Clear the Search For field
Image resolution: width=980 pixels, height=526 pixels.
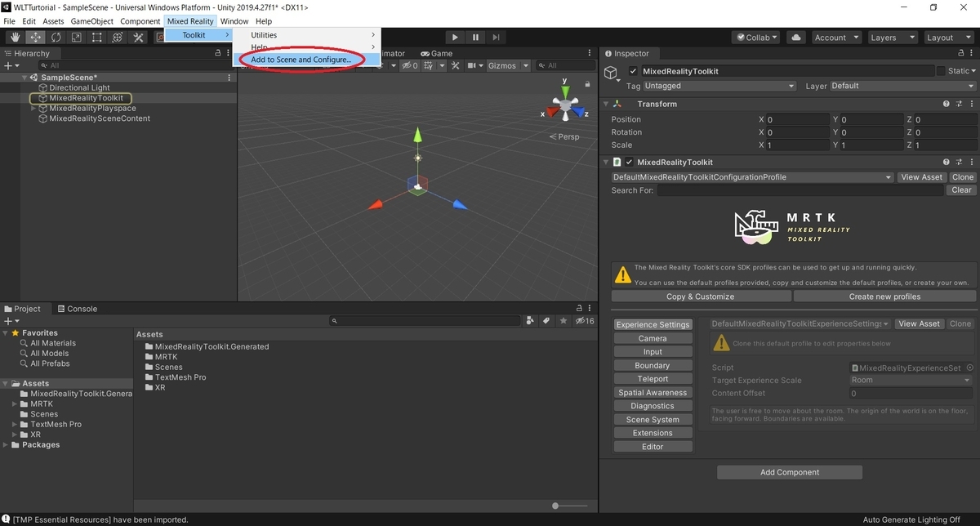coord(961,190)
